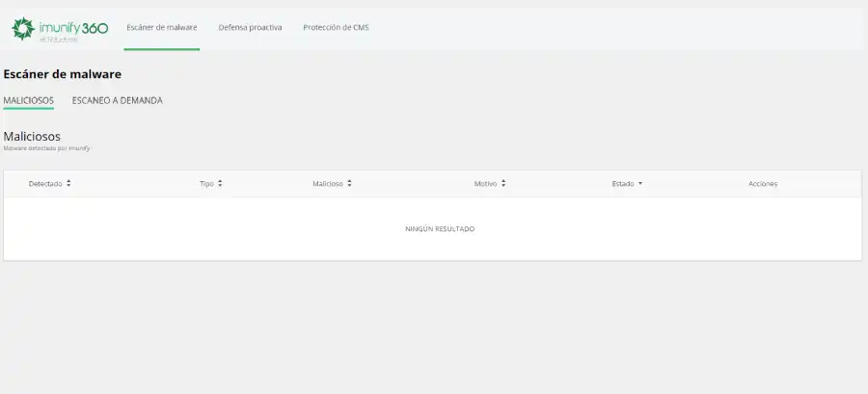Viewport: 868px width, 394px height.
Task: Click the Imunify360 green star logo icon
Action: tap(22, 30)
